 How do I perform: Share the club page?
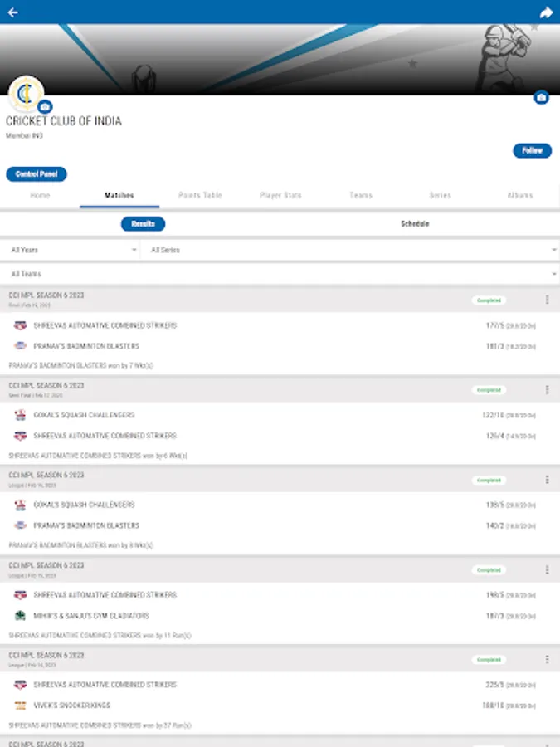[x=546, y=12]
